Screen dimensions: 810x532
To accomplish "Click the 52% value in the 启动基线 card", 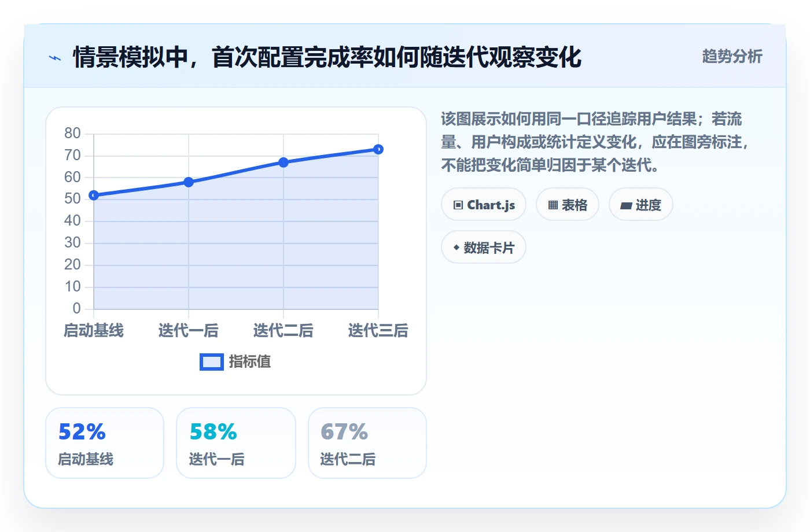I will point(82,432).
